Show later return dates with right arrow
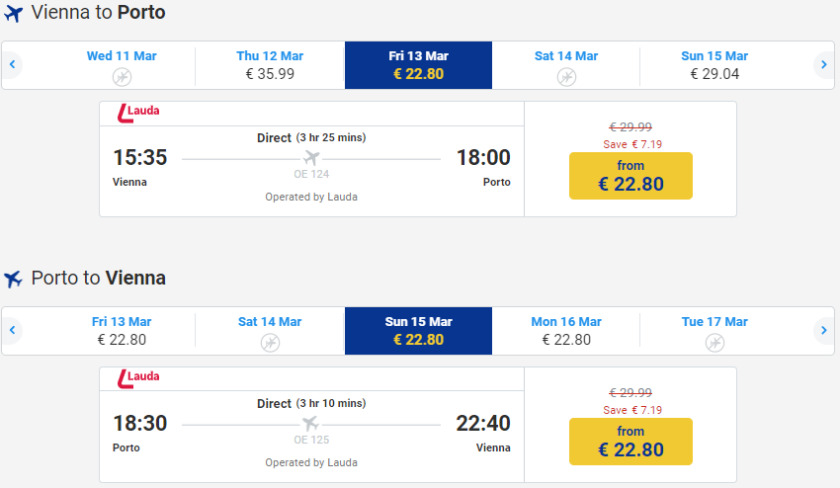The width and height of the screenshot is (840, 488). pyautogui.click(x=823, y=330)
